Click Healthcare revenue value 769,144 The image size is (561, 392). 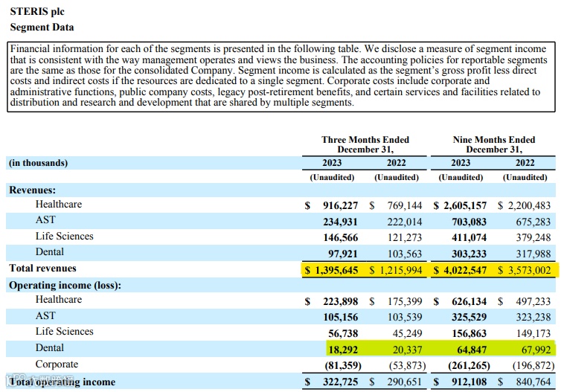point(405,205)
